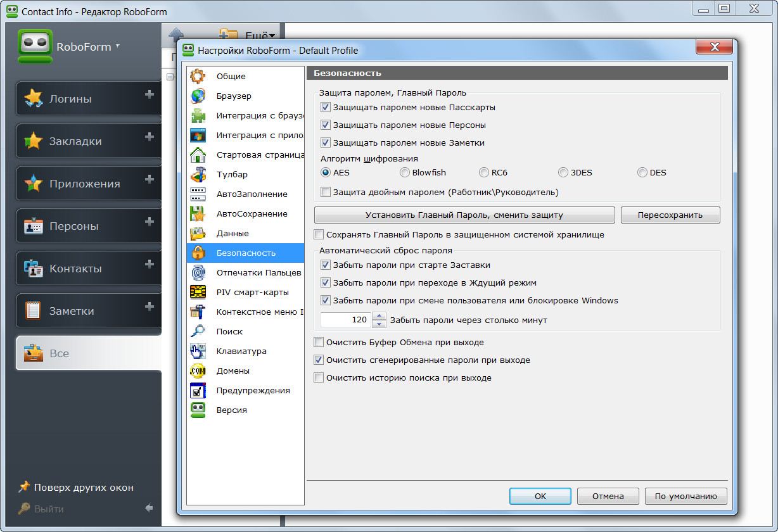Image resolution: width=778 pixels, height=532 pixels.
Task: Select the 3DES encryption algorithm
Action: tap(563, 172)
